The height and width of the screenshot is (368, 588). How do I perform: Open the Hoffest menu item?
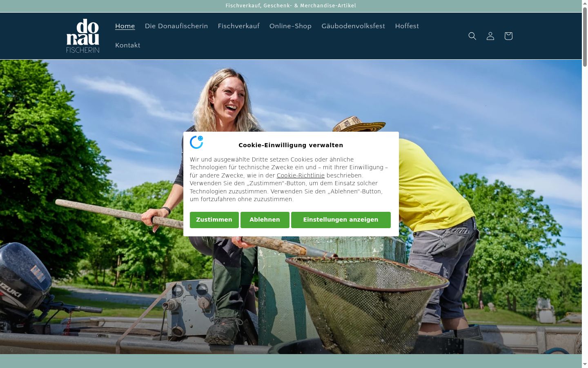(407, 26)
